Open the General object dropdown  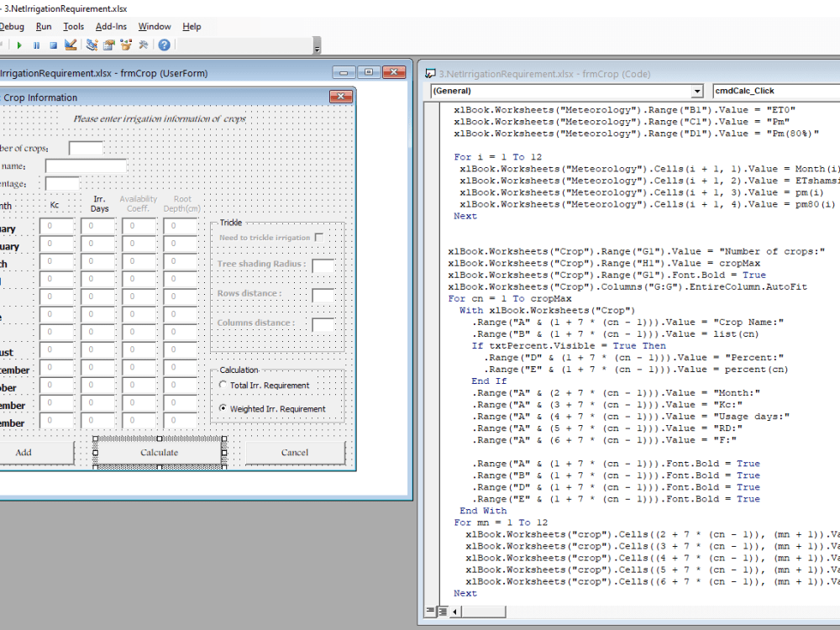point(696,91)
